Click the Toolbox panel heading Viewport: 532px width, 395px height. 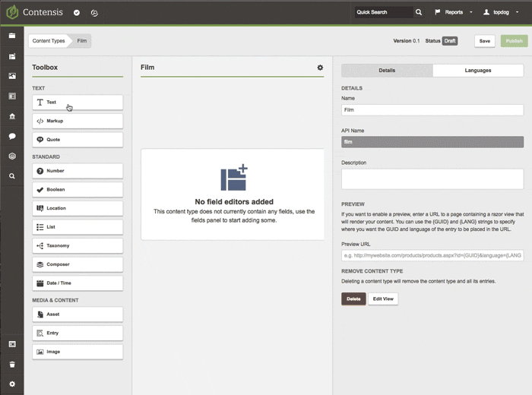[45, 67]
